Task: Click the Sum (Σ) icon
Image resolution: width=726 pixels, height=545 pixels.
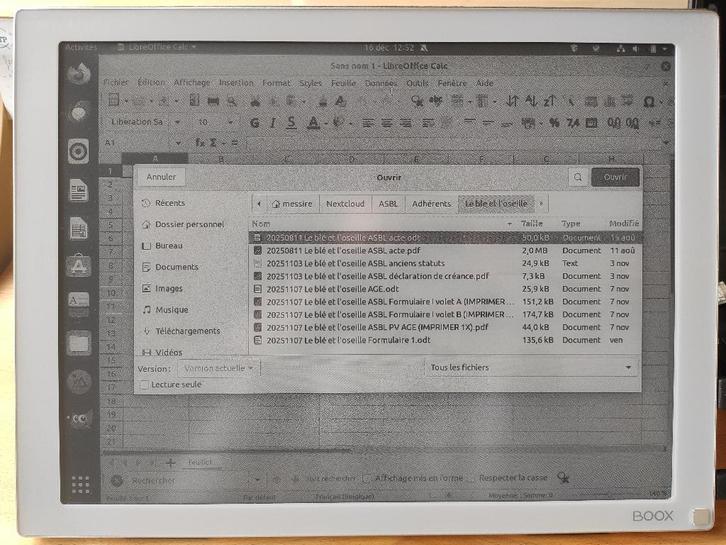Action: coord(213,143)
